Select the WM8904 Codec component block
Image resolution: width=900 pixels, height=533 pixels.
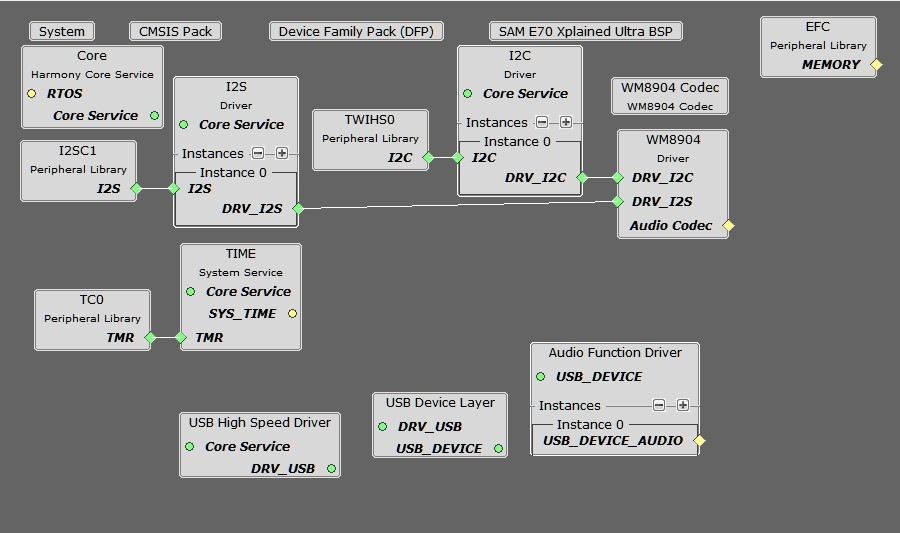point(670,96)
